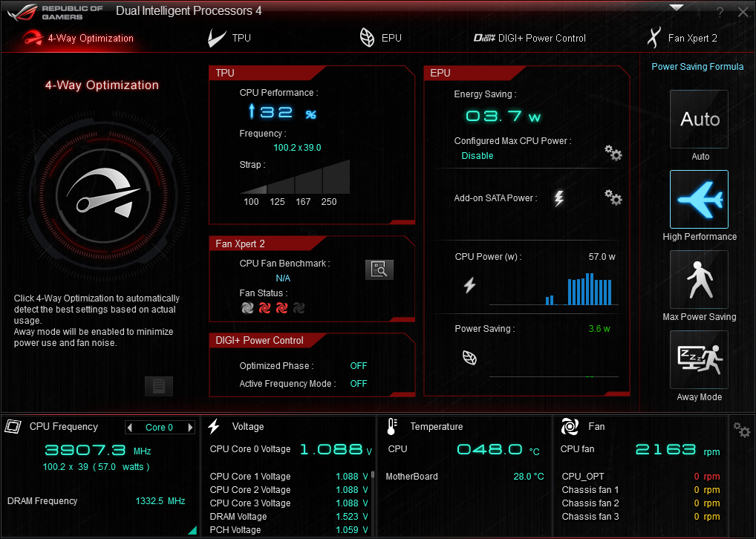Select next core with right arrow
756x539 pixels.
click(190, 427)
